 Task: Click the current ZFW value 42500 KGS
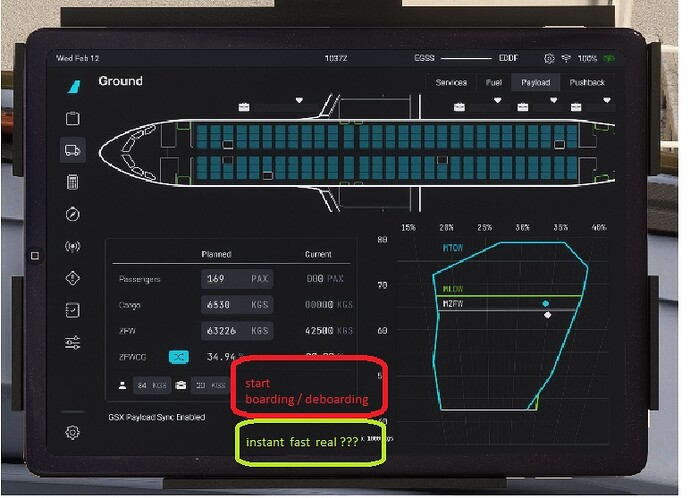pyautogui.click(x=329, y=331)
